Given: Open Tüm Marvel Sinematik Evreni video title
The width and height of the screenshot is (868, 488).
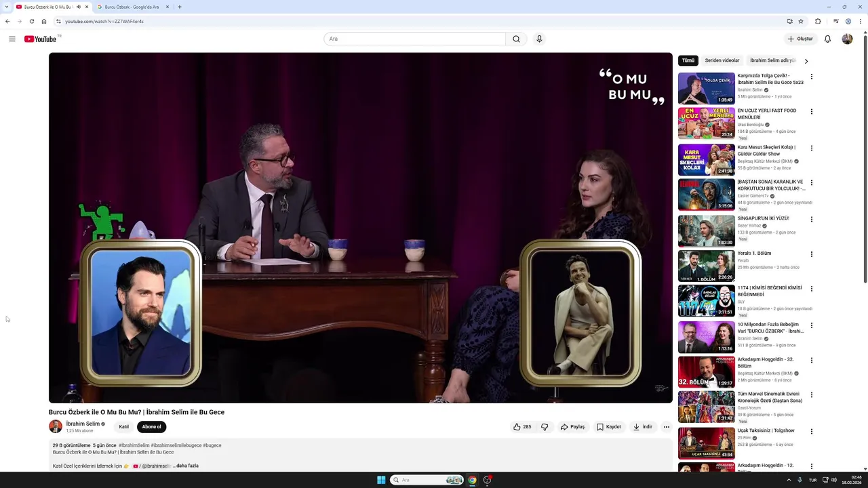Looking at the screenshot, I should [770, 397].
